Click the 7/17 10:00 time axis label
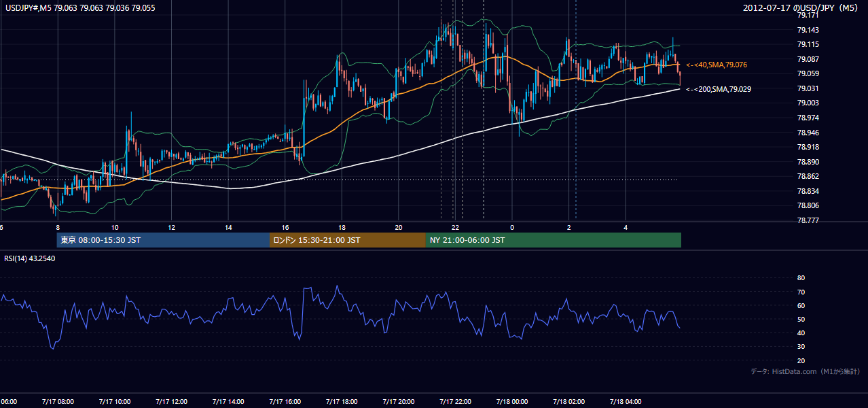The width and height of the screenshot is (868, 408). coord(114,401)
